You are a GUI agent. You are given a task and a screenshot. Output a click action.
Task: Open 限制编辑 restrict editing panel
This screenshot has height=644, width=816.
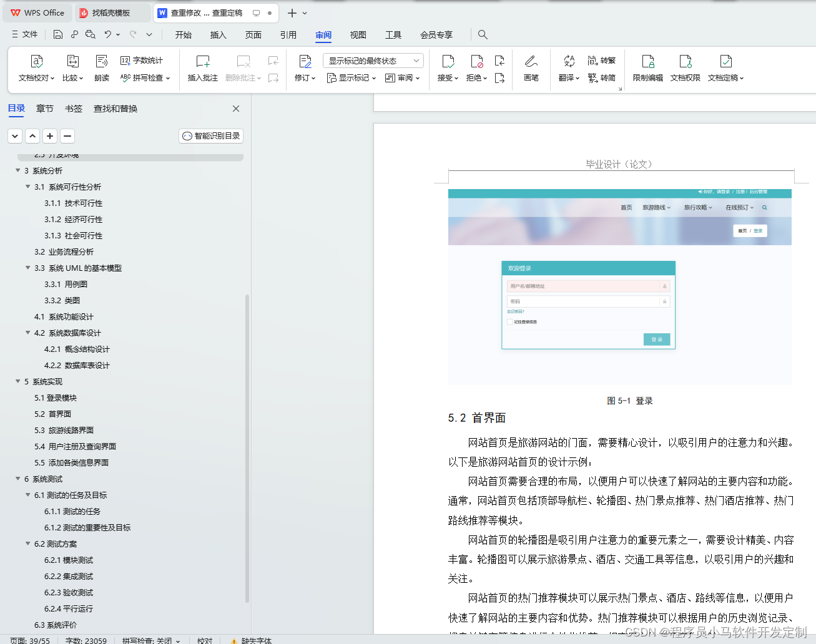[x=647, y=69]
